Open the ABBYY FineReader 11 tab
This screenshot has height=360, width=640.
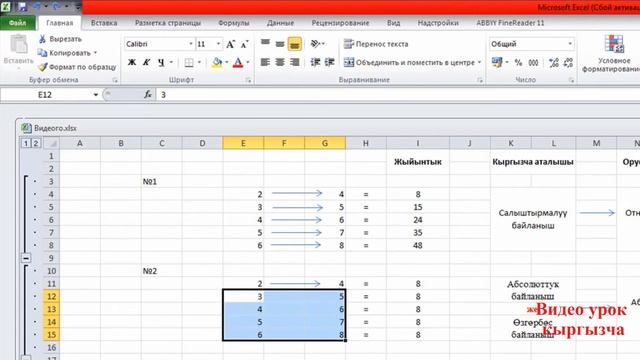point(510,23)
